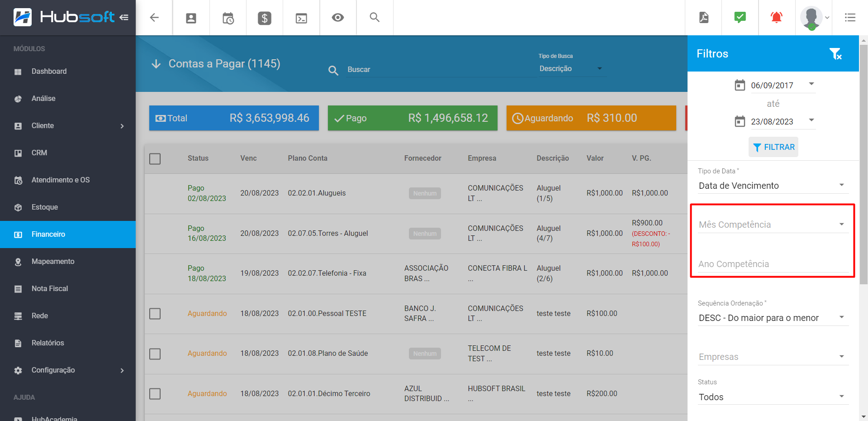Click the search magnifier beside Buscar
868x421 pixels.
[333, 70]
